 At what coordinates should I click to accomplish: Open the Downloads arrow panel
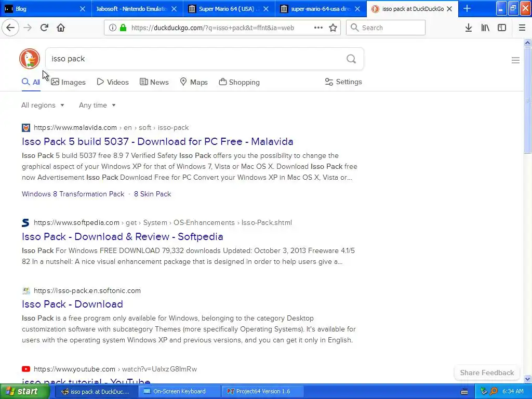pyautogui.click(x=469, y=28)
